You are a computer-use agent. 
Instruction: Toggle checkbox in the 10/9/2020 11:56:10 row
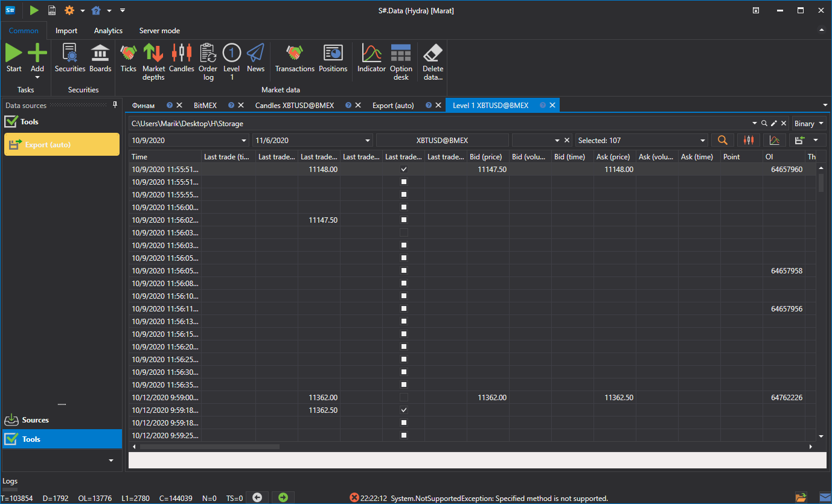(404, 296)
